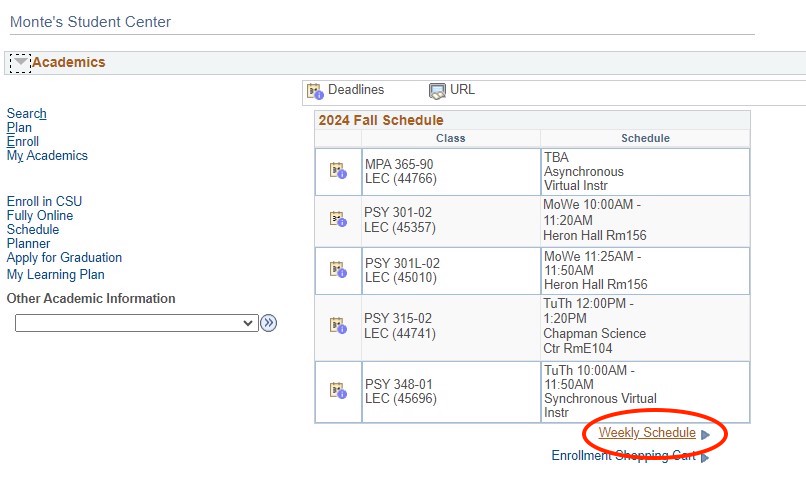
Task: Open deadlines icon for PSY 348-01
Action: [x=338, y=391]
